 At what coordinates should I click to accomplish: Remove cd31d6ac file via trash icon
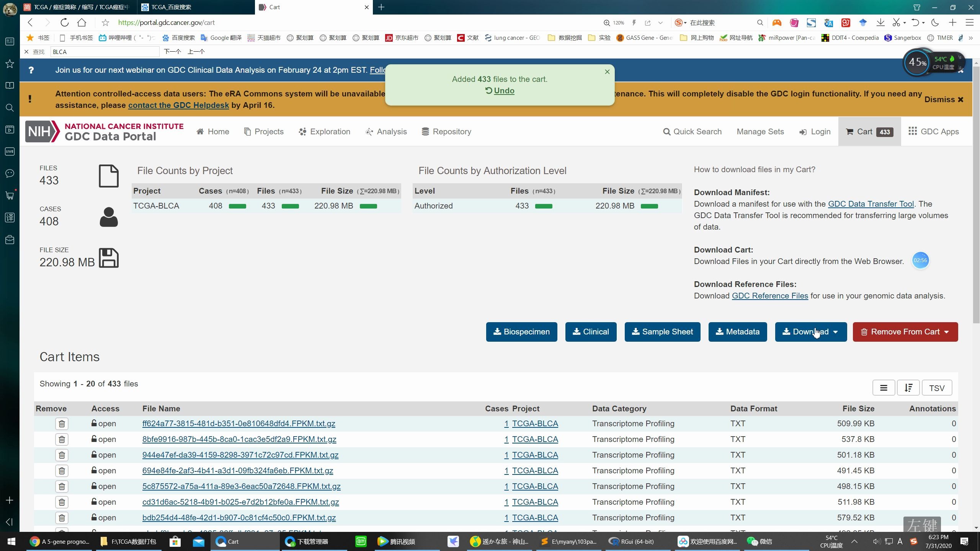[62, 502]
